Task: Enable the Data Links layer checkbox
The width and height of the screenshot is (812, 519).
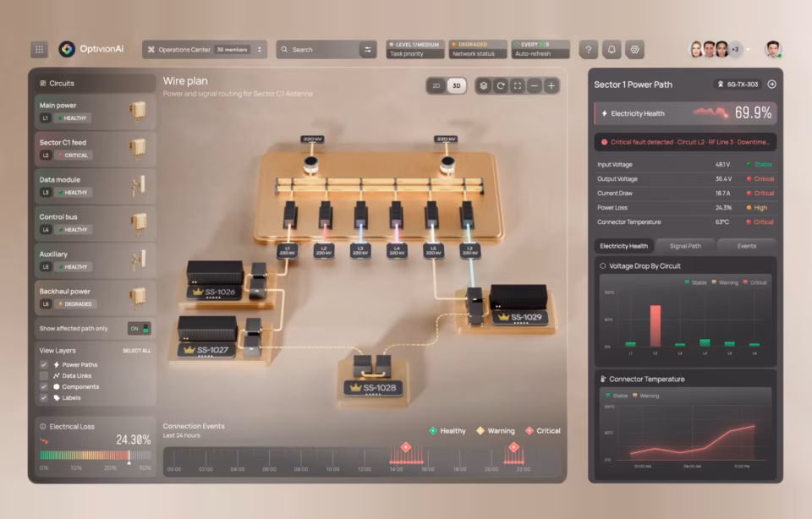Action: coord(44,375)
